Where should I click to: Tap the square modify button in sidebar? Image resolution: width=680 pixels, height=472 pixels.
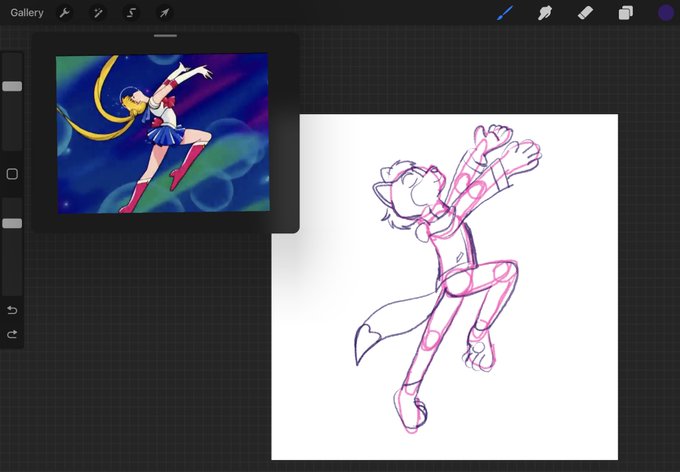[12, 174]
